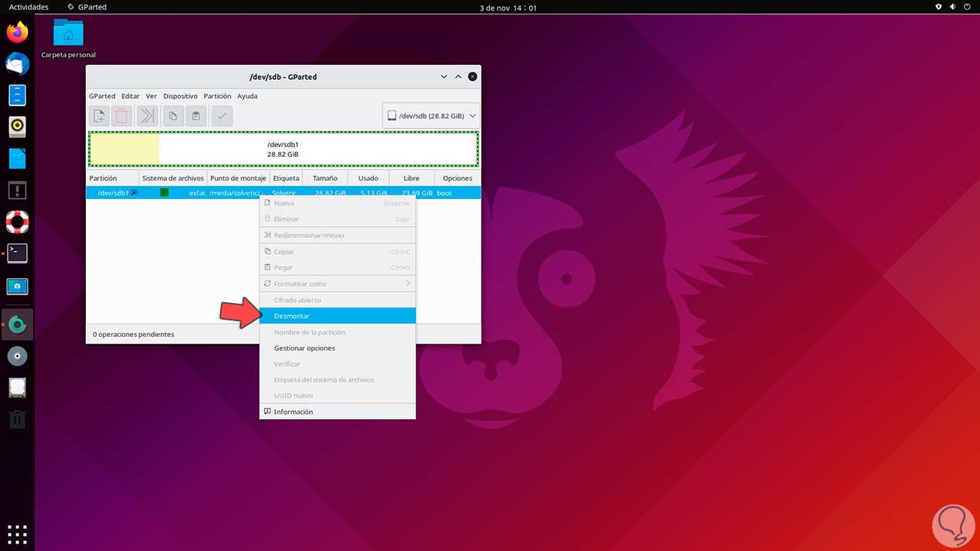Click the copy partition toolbar icon
Image resolution: width=980 pixels, height=551 pixels.
click(173, 116)
